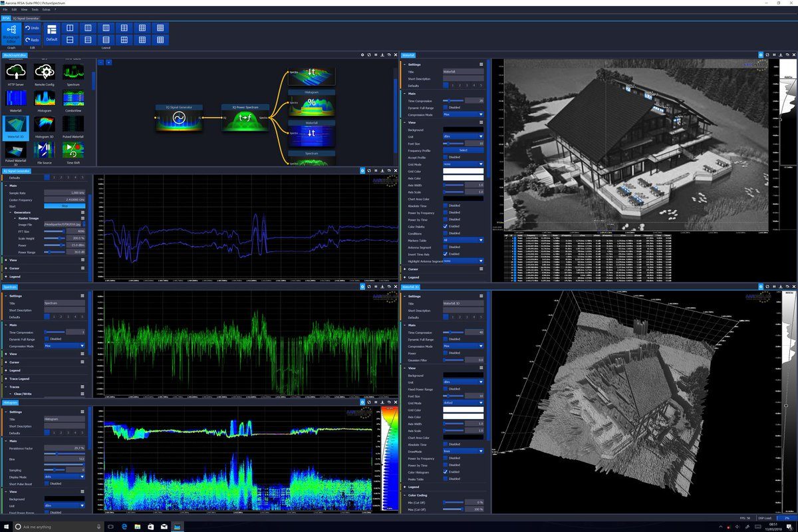This screenshot has height=532, width=798.
Task: Click Select button for Frequency Profile
Action: pyautogui.click(x=464, y=150)
